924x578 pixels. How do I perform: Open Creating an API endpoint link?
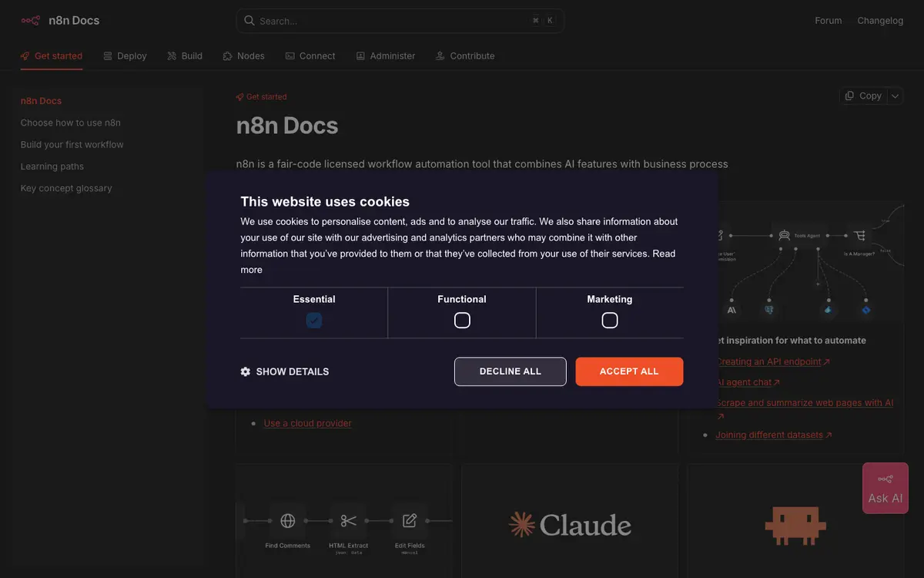tap(773, 361)
